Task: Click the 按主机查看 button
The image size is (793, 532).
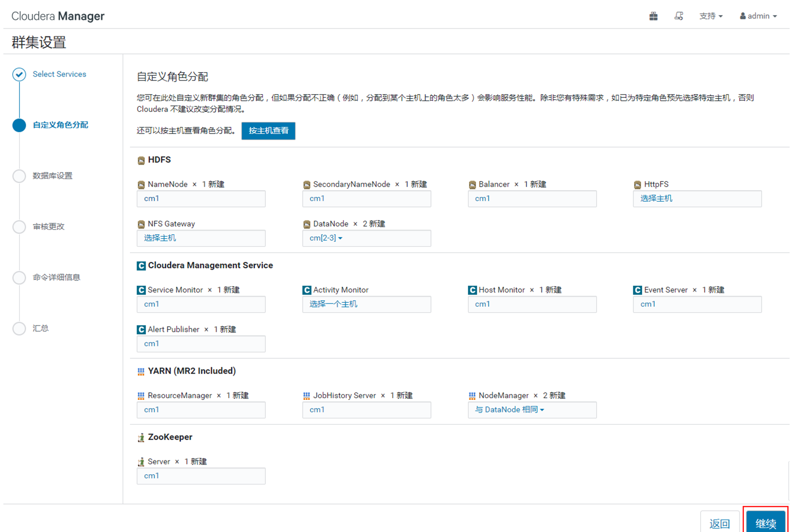Action: (268, 131)
